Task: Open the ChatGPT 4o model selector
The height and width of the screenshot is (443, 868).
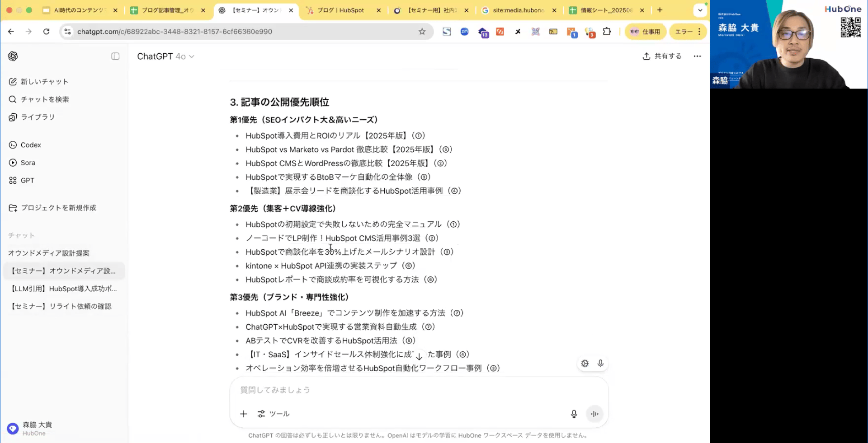Action: coord(165,56)
